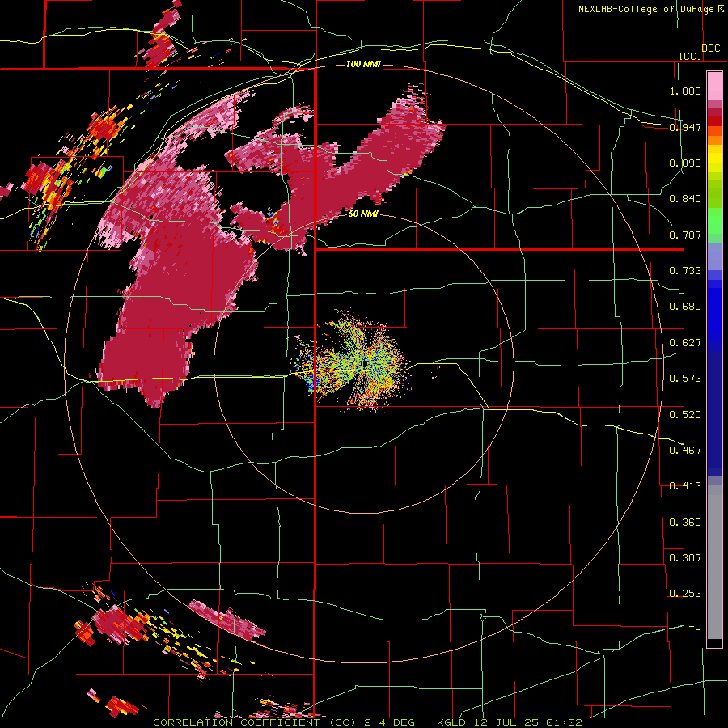The width and height of the screenshot is (728, 728).
Task: Click the 0.893 legend value
Action: click(x=685, y=163)
